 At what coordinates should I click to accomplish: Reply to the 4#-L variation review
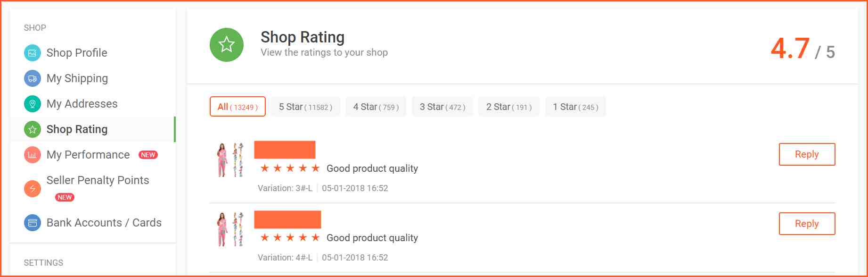click(x=807, y=224)
